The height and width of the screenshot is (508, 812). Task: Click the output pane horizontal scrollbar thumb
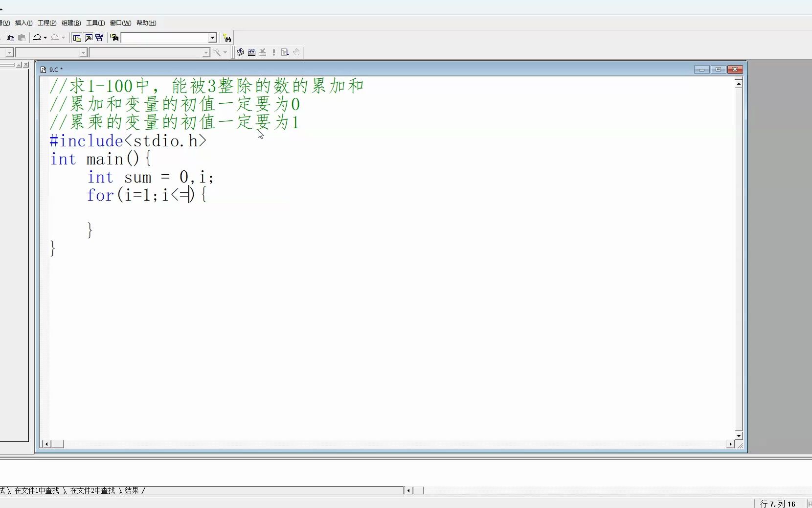(x=419, y=490)
